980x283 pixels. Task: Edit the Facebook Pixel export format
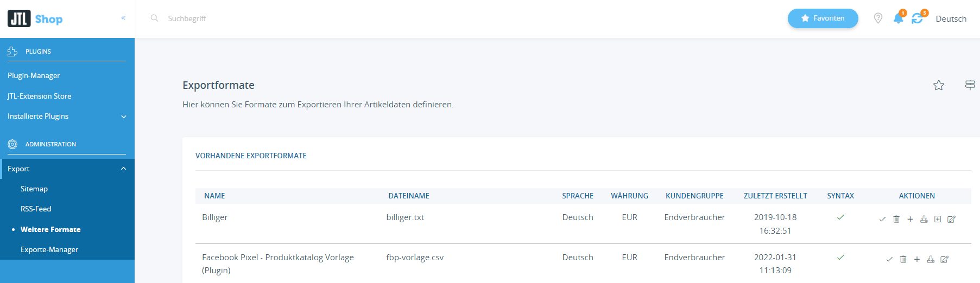point(944,259)
